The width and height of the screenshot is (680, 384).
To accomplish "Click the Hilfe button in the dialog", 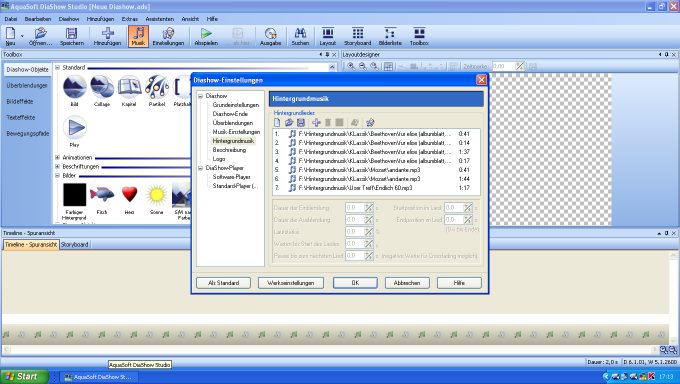I will point(459,283).
